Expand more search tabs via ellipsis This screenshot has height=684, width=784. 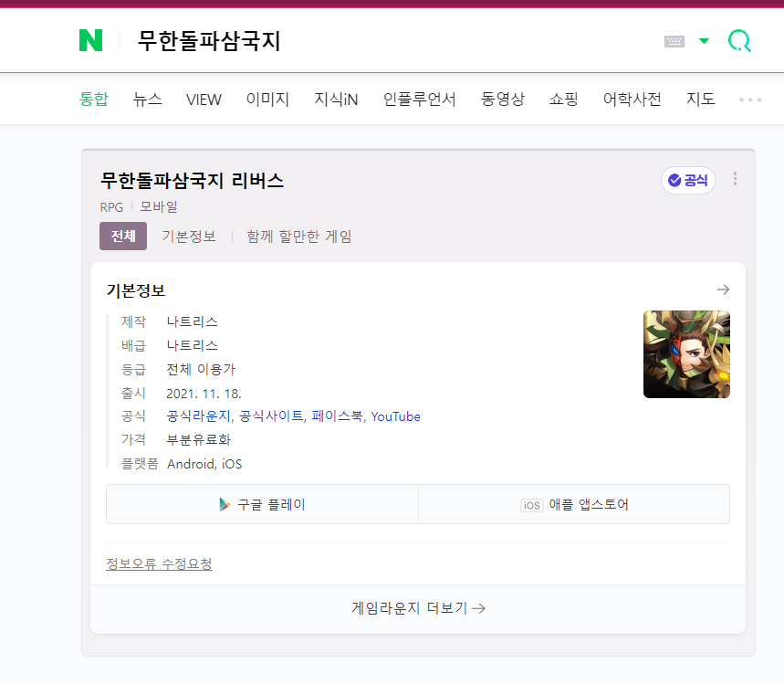pyautogui.click(x=750, y=100)
